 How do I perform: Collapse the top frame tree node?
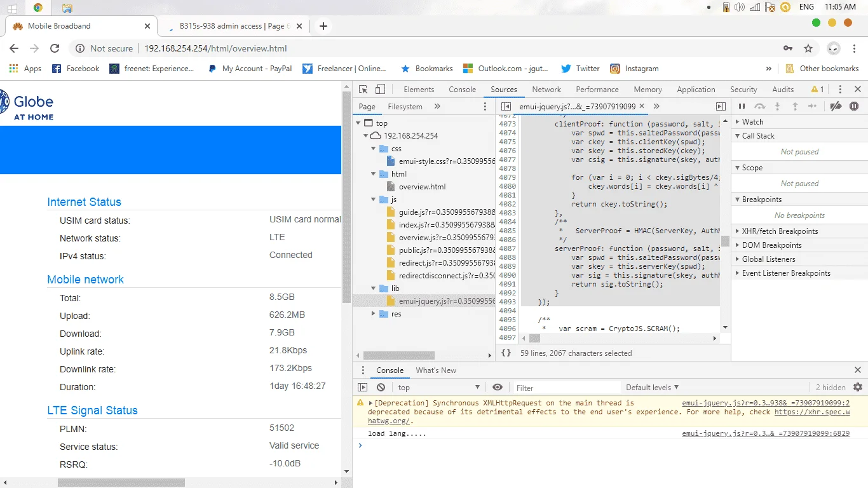(x=360, y=123)
